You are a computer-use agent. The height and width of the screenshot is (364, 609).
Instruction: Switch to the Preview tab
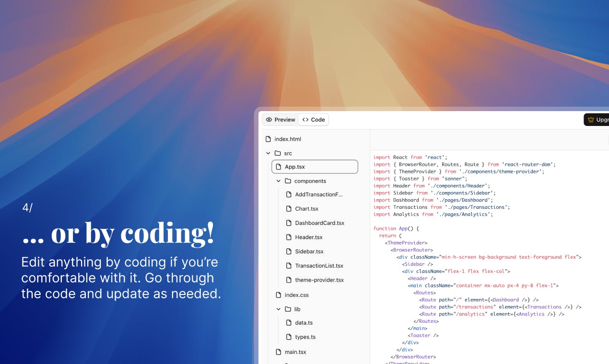pyautogui.click(x=281, y=120)
